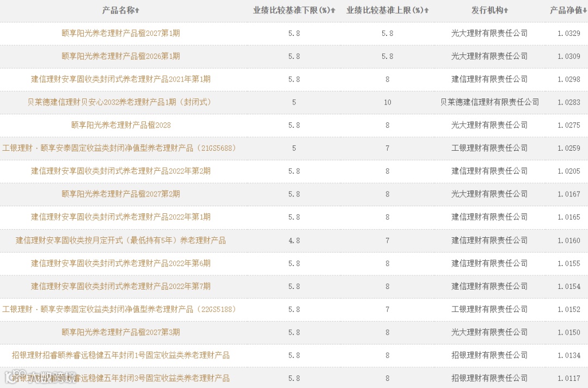Select net value 1.0165
Screen dimensions: 588x388
569,217
